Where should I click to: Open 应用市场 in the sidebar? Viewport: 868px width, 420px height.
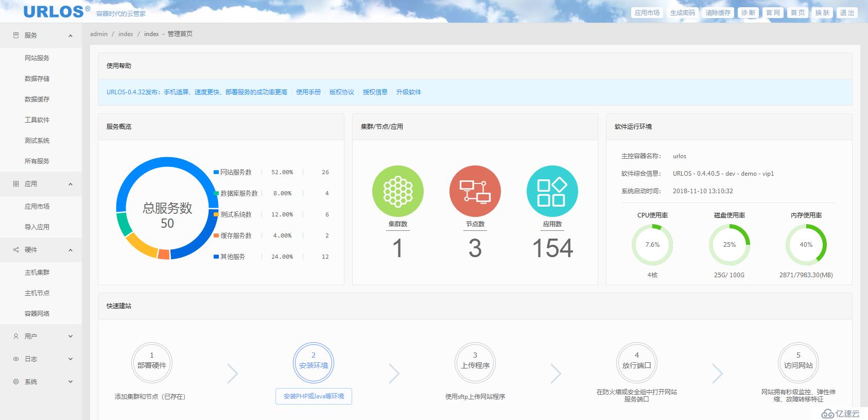click(37, 207)
